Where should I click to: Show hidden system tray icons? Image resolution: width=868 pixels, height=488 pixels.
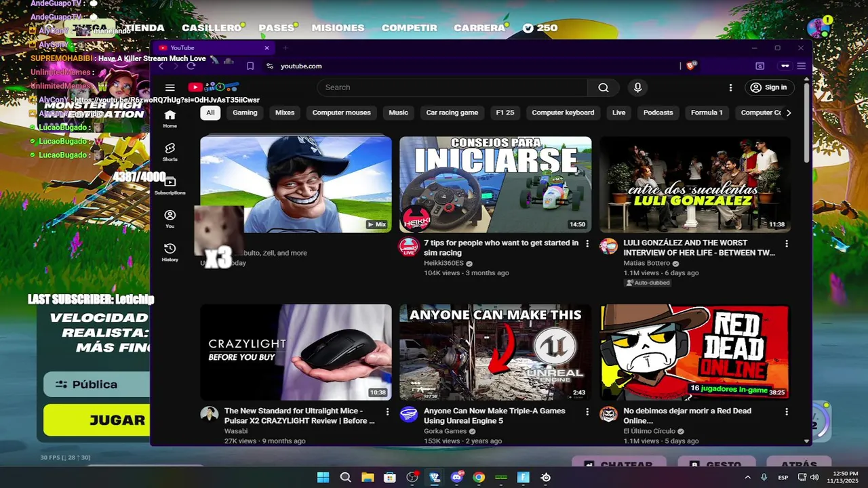[x=748, y=477]
